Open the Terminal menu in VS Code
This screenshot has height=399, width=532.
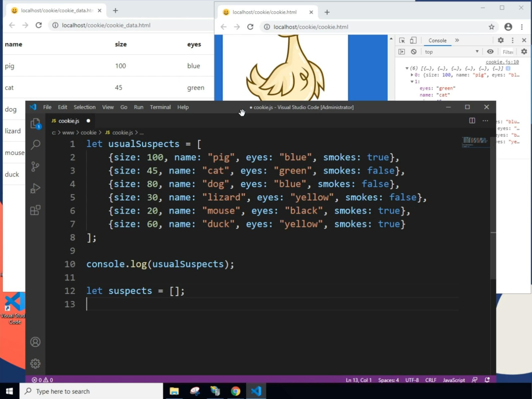(160, 107)
